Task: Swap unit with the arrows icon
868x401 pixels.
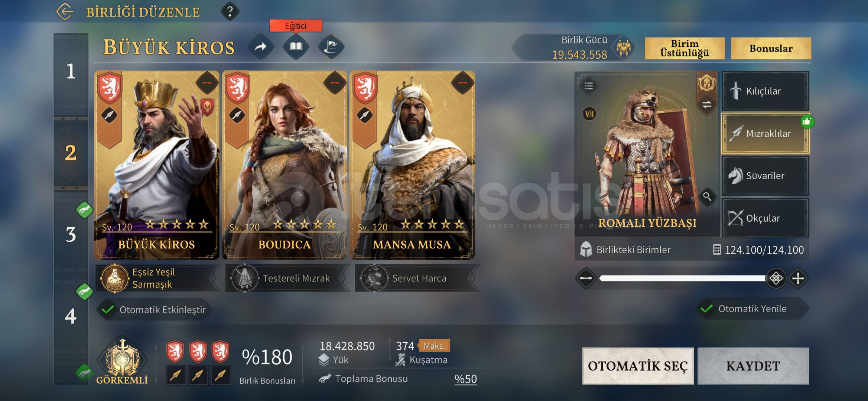Action: pos(706,104)
